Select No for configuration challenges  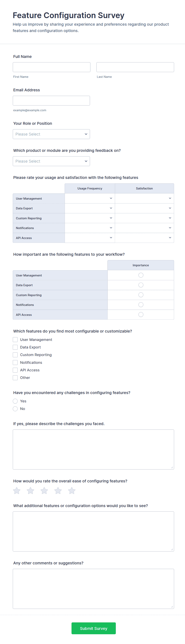[x=15, y=409]
